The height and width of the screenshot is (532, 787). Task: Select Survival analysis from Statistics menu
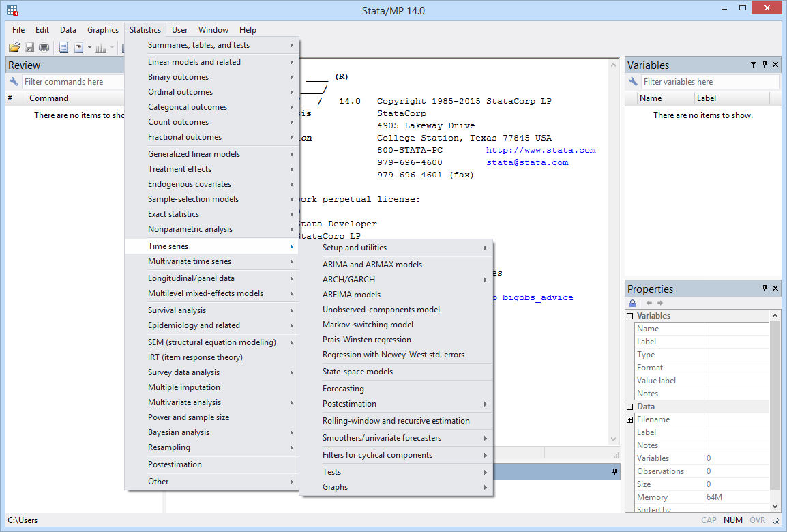(177, 310)
